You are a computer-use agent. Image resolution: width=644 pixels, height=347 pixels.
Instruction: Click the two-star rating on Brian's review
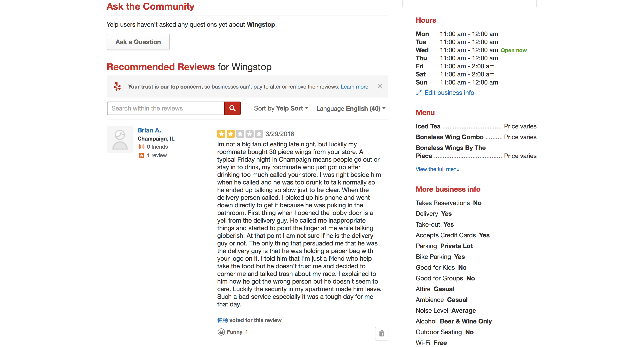(240, 134)
